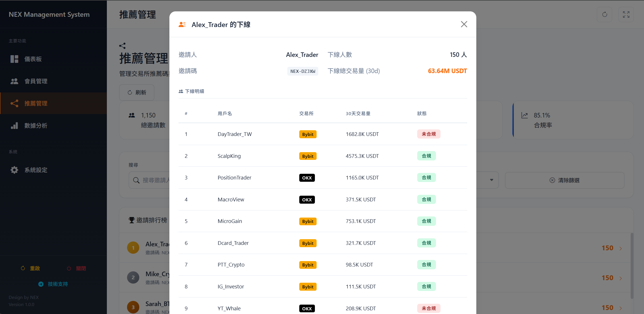This screenshot has height=314, width=644.
Task: Click the refresh icon at top right
Action: [605, 14]
